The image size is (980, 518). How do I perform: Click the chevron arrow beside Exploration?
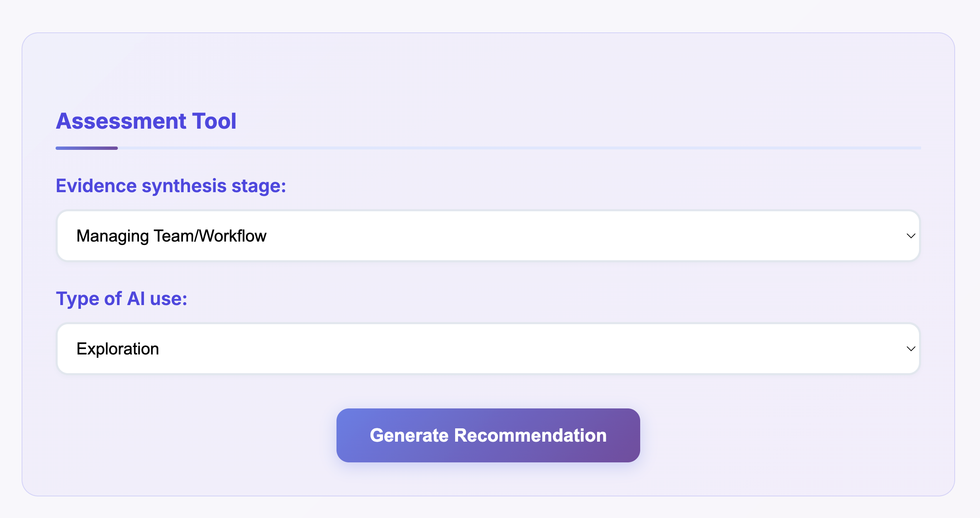tap(911, 349)
